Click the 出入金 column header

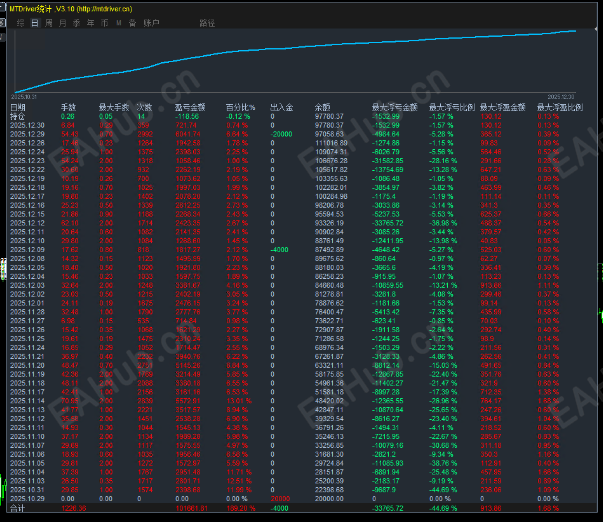[282, 107]
